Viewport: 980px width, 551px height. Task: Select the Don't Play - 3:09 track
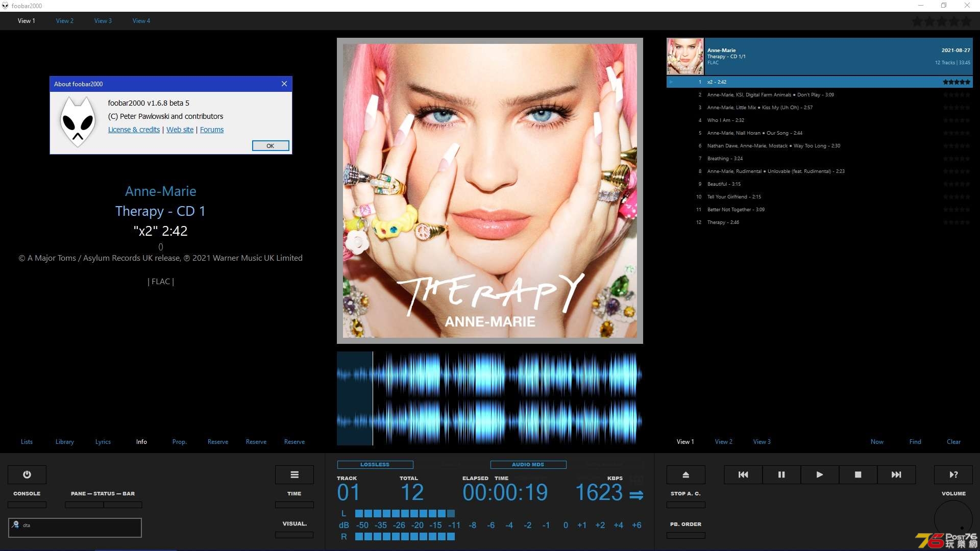(820, 95)
